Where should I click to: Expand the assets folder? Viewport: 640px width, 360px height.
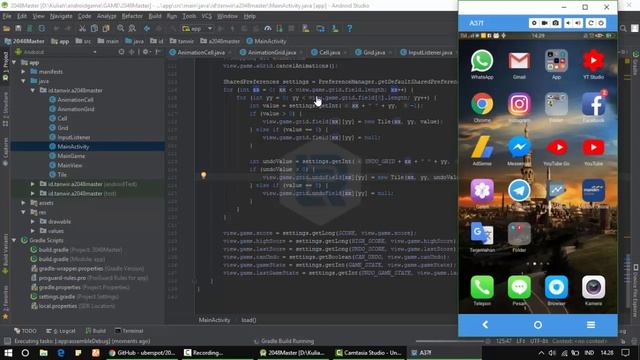23,203
